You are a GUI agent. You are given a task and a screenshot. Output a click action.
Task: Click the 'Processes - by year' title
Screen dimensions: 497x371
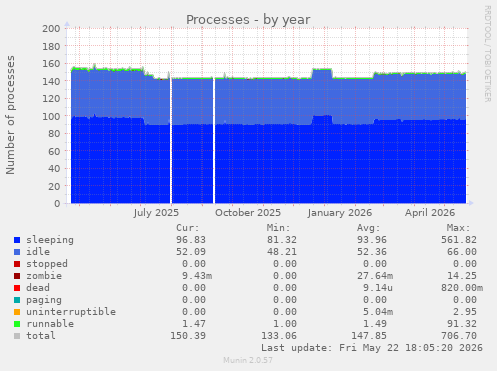[248, 20]
